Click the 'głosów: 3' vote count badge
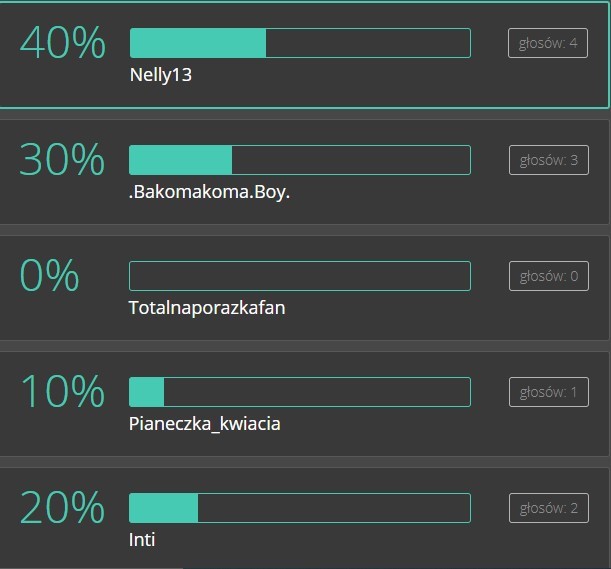The width and height of the screenshot is (611, 569). (x=548, y=160)
